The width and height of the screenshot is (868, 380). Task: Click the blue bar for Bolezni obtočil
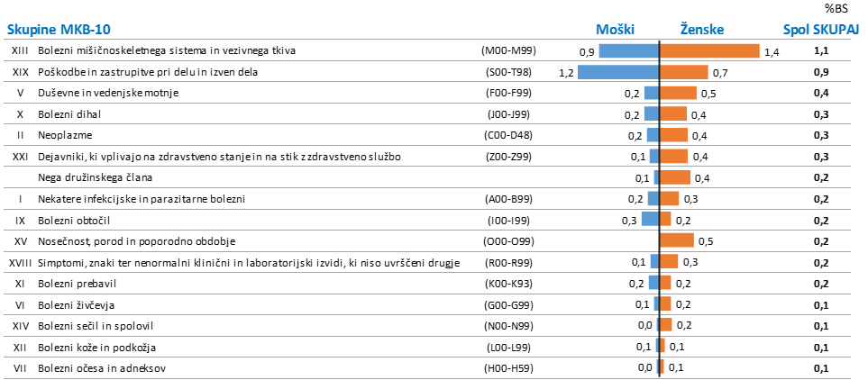click(651, 219)
